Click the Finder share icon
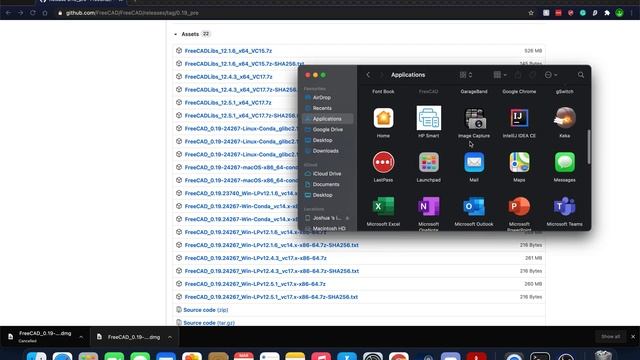This screenshot has width=640, height=360. coord(518,75)
